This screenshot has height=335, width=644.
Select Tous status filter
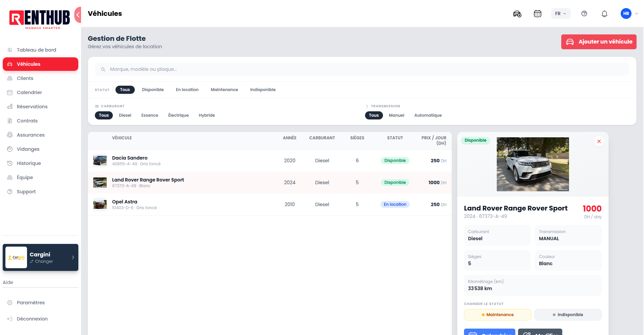pos(125,90)
